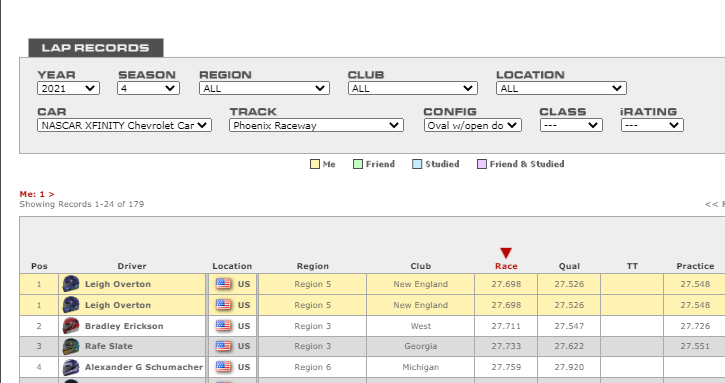Image resolution: width=725 pixels, height=383 pixels.
Task: Open the Car dropdown with NASCAR XFINITY Chevrolet
Action: click(124, 125)
